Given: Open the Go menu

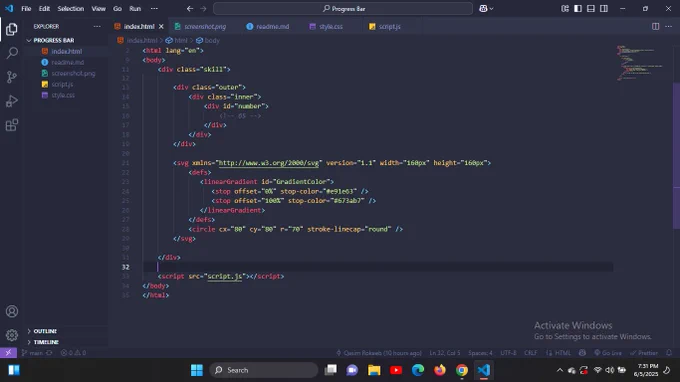Looking at the screenshot, I should [117, 9].
